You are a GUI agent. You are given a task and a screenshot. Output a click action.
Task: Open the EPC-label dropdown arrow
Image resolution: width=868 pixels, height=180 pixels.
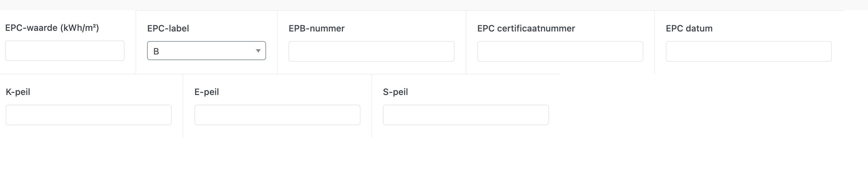(258, 51)
